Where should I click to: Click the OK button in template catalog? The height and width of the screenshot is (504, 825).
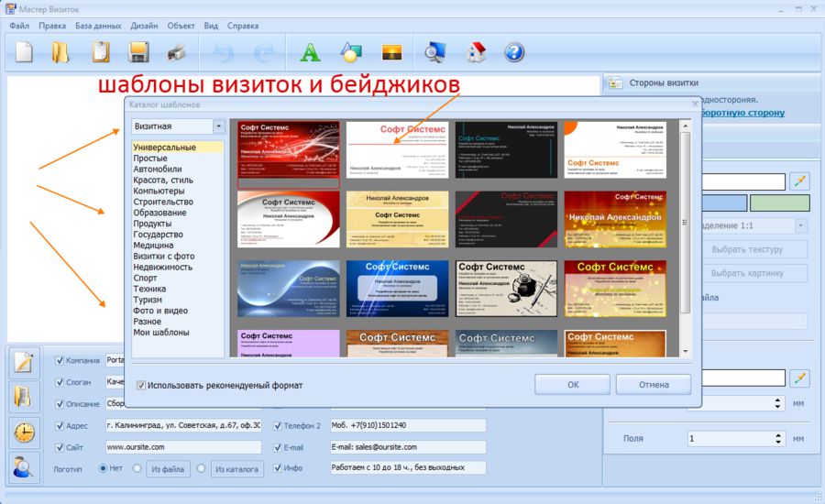tap(572, 385)
